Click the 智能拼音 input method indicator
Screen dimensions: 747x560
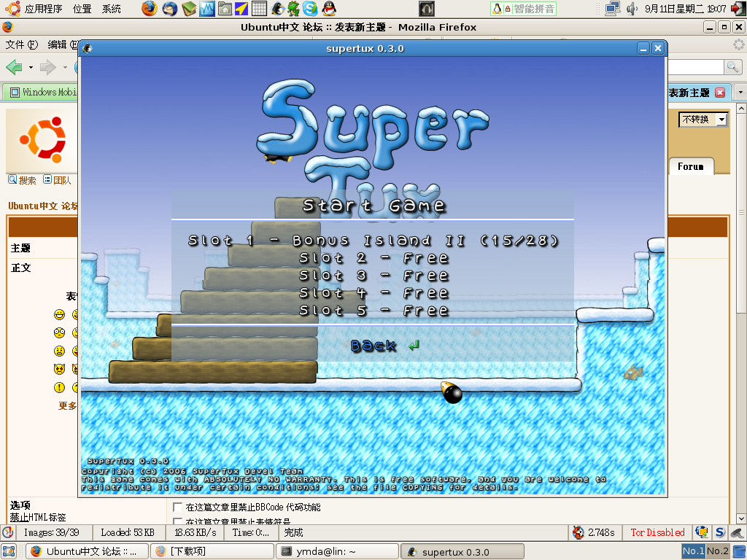tap(523, 9)
